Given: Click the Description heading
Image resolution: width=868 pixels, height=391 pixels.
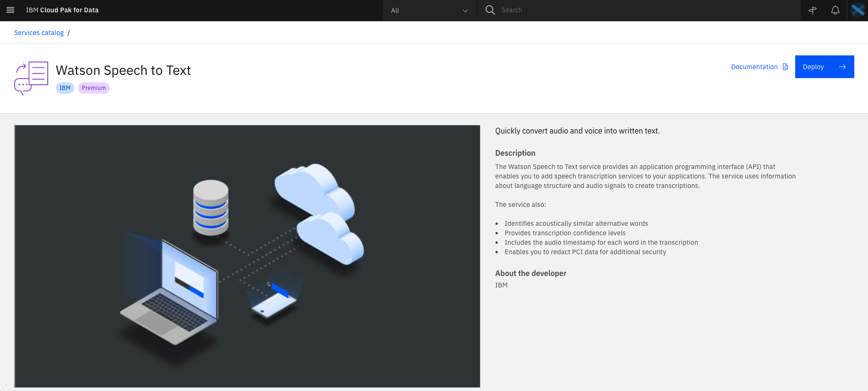Looking at the screenshot, I should click(x=515, y=153).
